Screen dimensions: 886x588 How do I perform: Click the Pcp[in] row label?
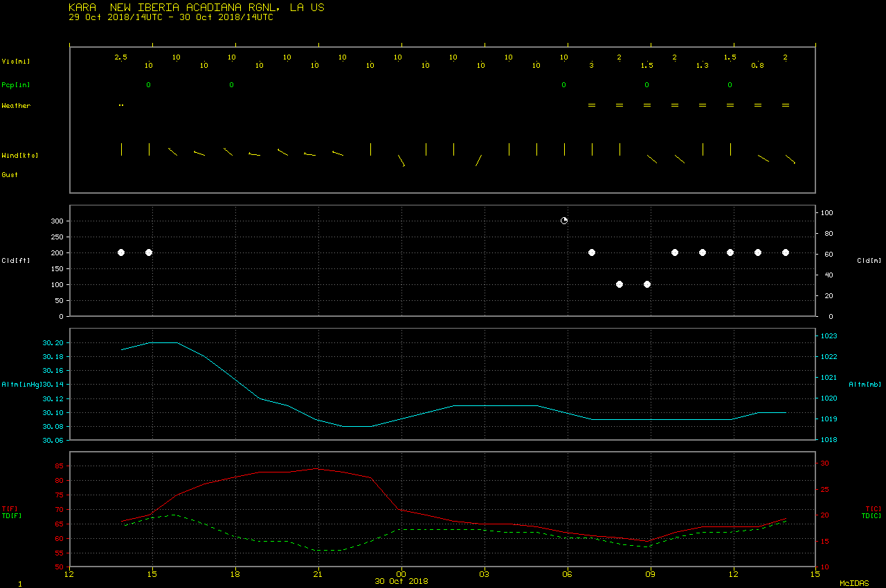coord(16,85)
